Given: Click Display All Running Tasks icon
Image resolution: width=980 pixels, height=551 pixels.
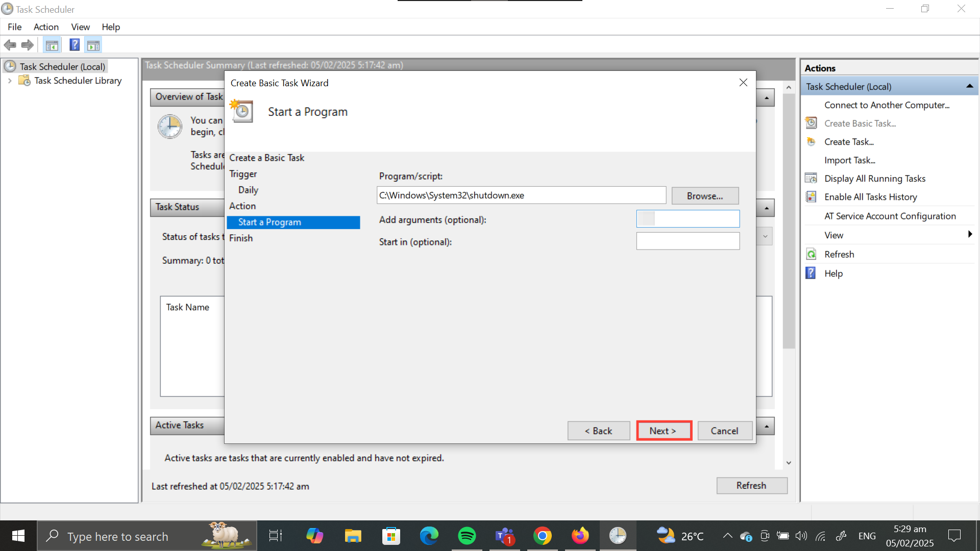Looking at the screenshot, I should point(811,179).
